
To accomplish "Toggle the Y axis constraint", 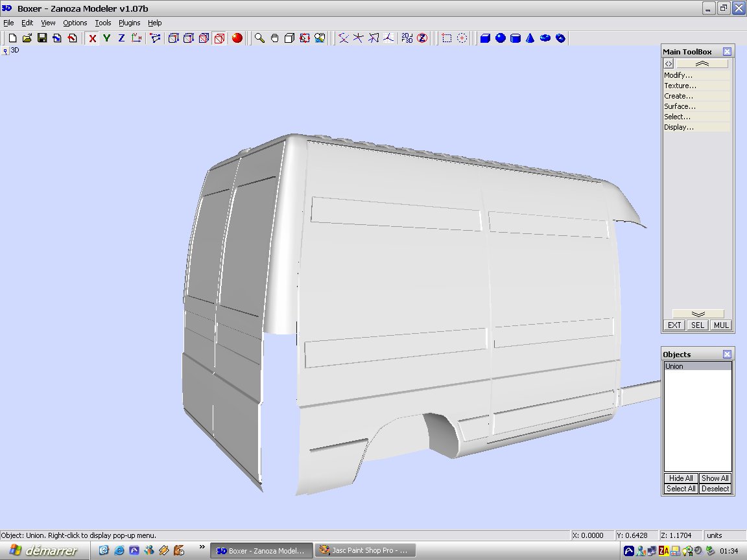I will [x=107, y=38].
